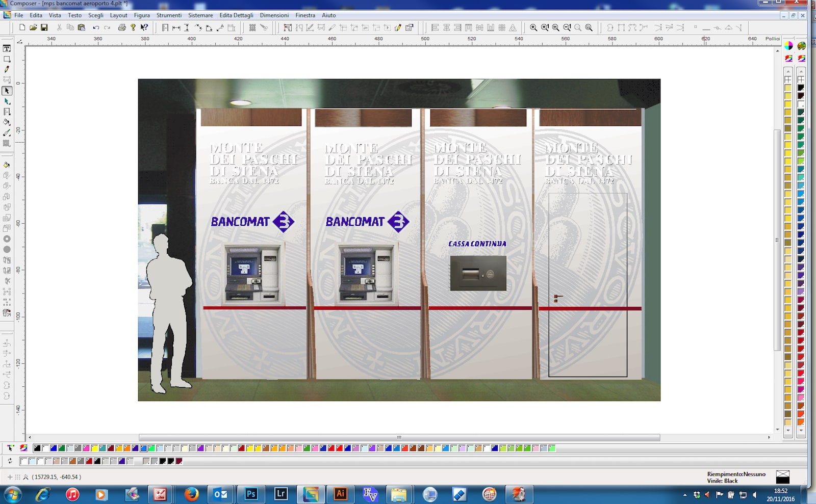The width and height of the screenshot is (816, 504).
Task: Save the file using the floppy disk icon
Action: (x=44, y=28)
